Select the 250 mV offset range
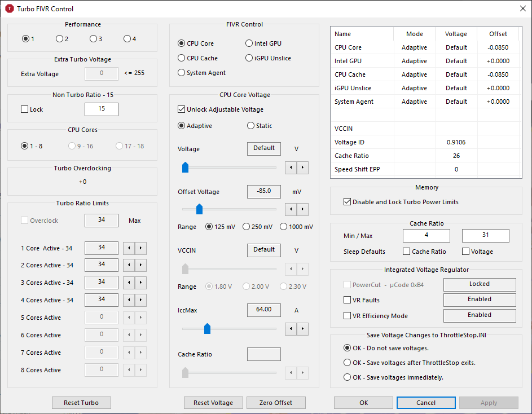 tap(246, 227)
